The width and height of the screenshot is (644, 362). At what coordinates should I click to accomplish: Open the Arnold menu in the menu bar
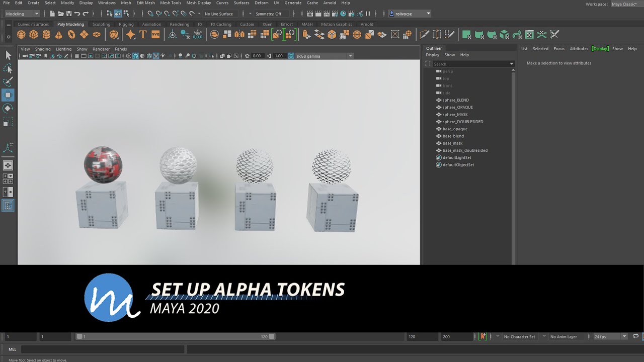coord(330,3)
